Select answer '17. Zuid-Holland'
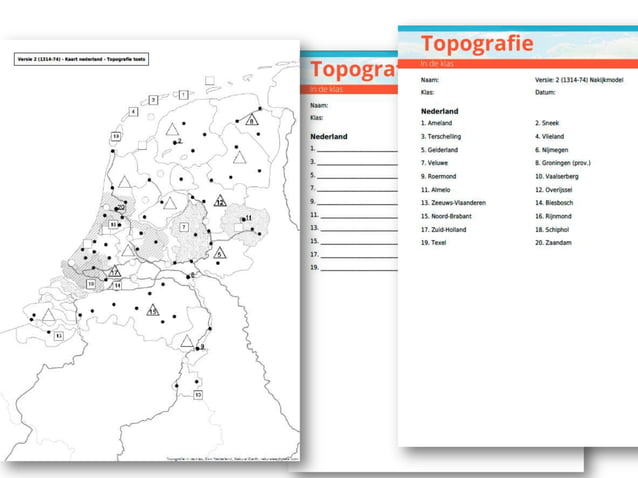The width and height of the screenshot is (638, 478). pyautogui.click(x=443, y=229)
